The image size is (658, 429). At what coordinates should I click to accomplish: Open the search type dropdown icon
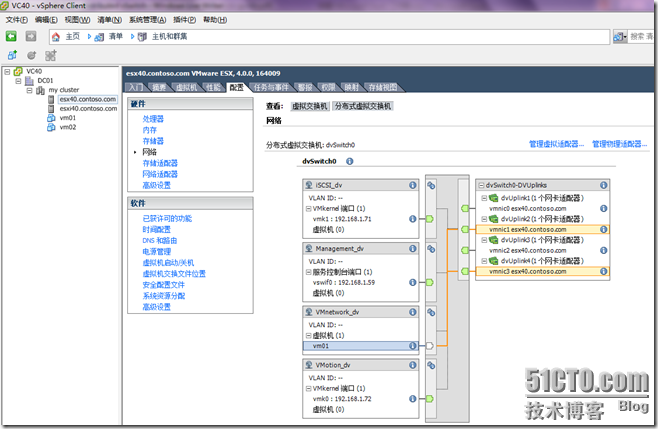(x=620, y=37)
